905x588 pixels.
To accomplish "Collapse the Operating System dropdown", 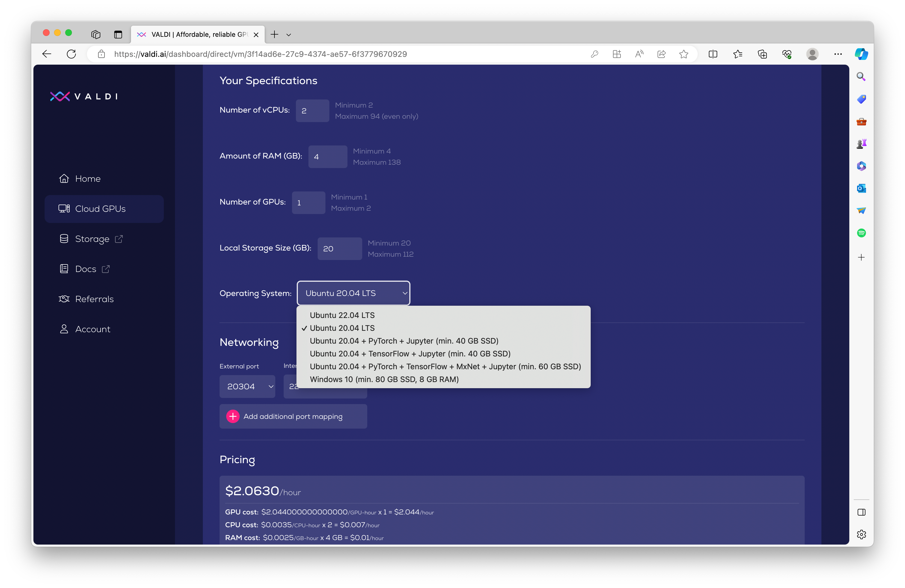I will (353, 293).
